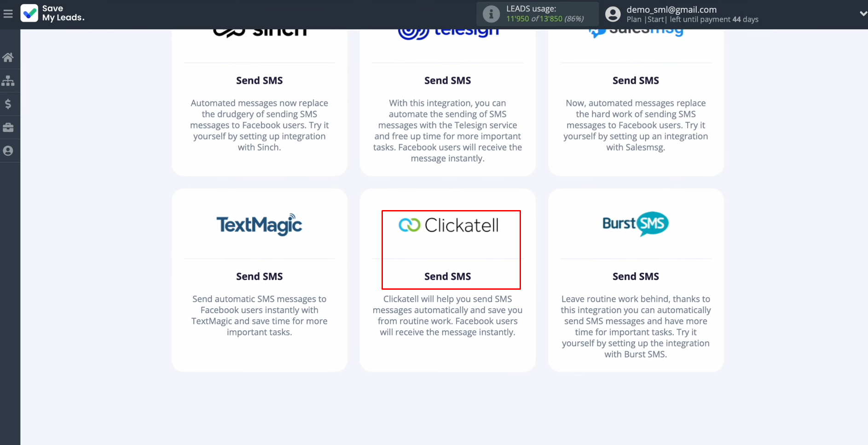The height and width of the screenshot is (445, 868).
Task: Open the briefcase icon in sidebar
Action: pos(8,128)
